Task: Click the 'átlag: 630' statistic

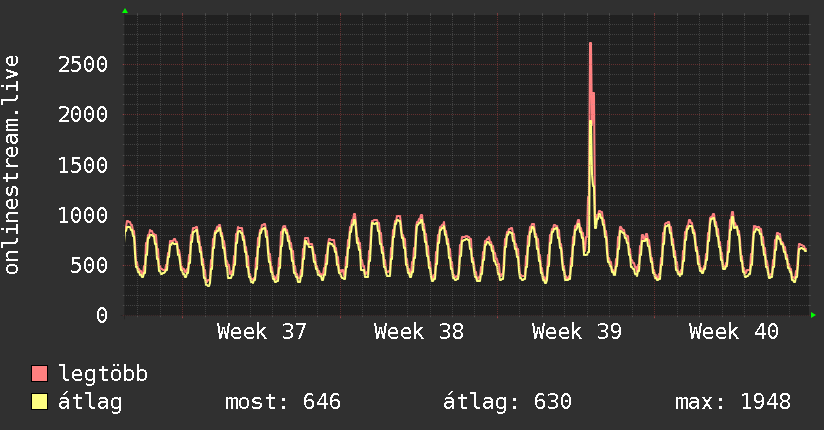Action: (x=507, y=402)
